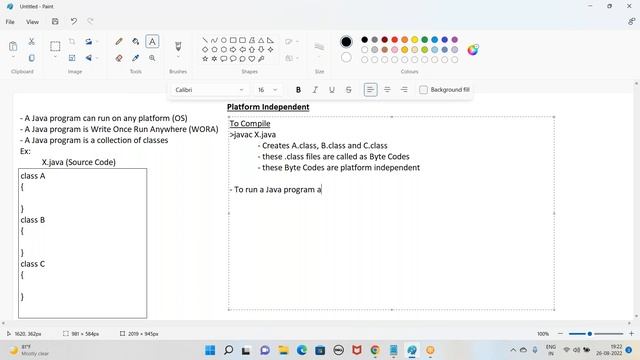Click zoom in plus button
640x360 pixels.
(x=631, y=333)
